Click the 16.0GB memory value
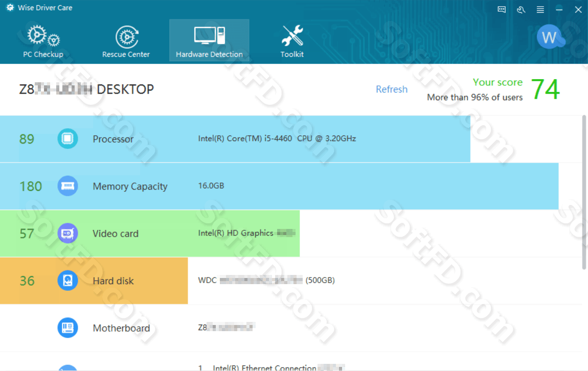This screenshot has width=588, height=371. (x=211, y=186)
